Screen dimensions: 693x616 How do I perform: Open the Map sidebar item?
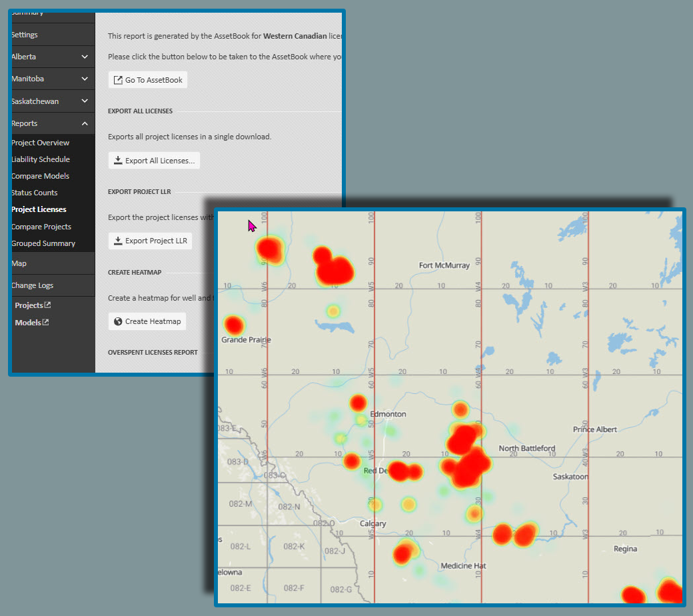coord(19,263)
